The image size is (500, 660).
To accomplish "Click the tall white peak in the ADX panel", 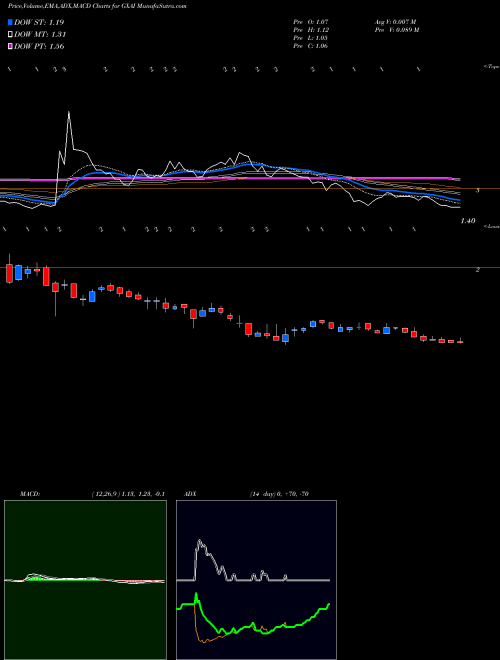I will click(199, 542).
